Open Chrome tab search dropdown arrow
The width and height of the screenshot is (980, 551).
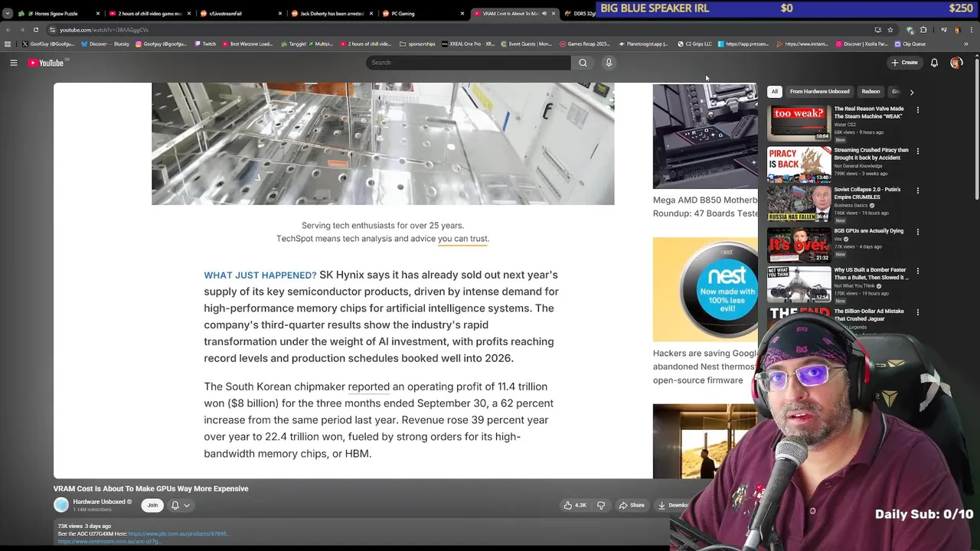8,13
